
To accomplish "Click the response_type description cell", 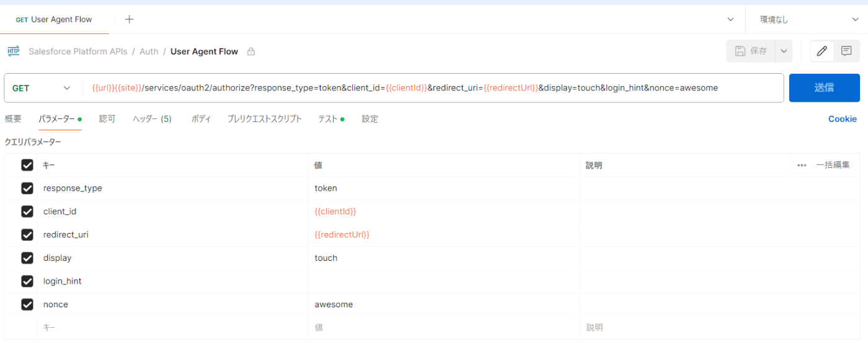I will point(720,188).
